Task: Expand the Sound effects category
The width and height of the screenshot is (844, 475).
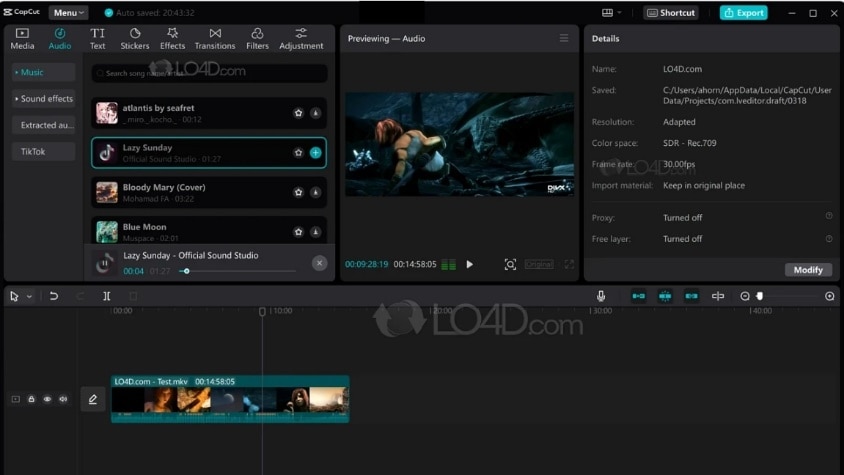Action: point(43,99)
